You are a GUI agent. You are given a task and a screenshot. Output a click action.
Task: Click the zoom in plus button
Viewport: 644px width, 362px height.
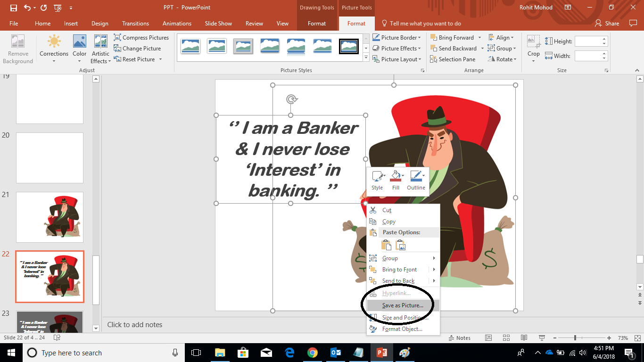(x=610, y=338)
